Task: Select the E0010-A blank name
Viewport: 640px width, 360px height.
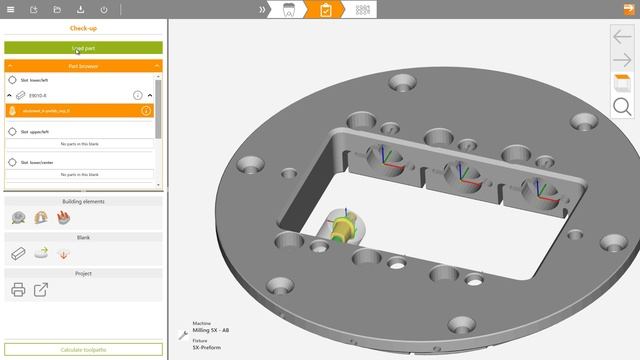Action: point(38,96)
